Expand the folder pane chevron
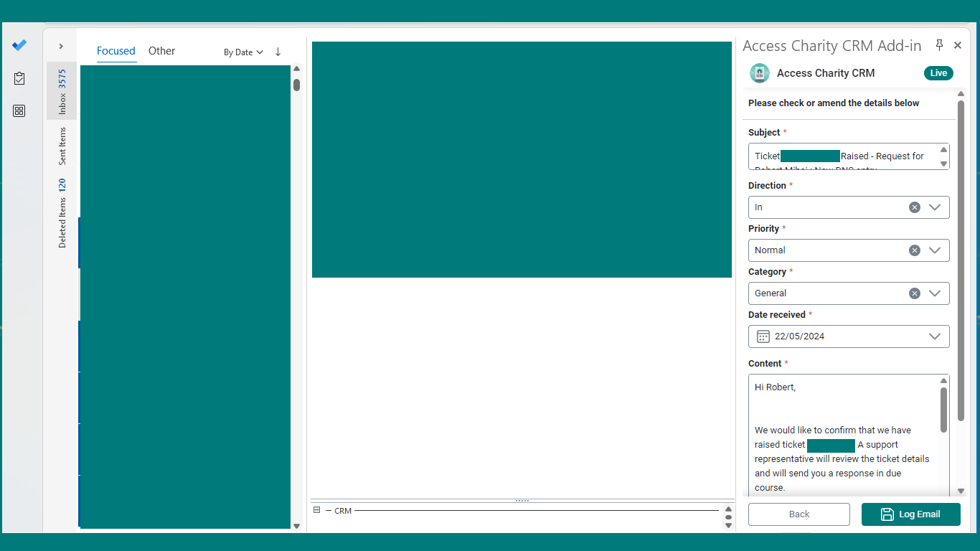980x551 pixels. pos(61,46)
